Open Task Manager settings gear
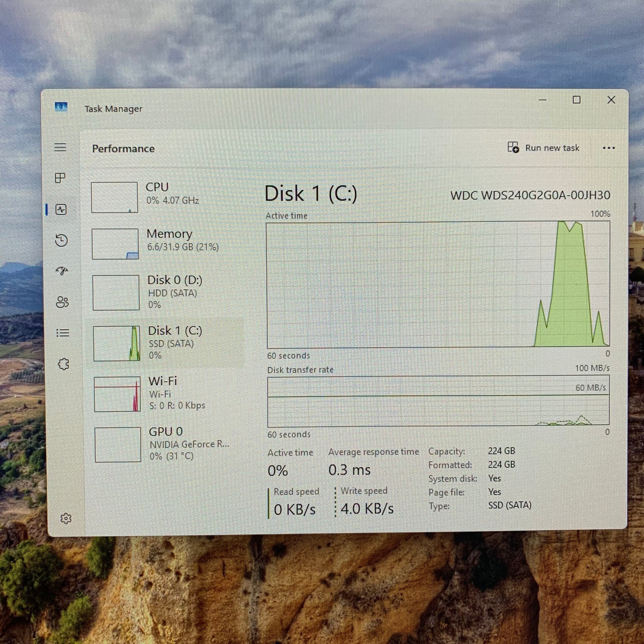Image resolution: width=644 pixels, height=644 pixels. (x=66, y=518)
